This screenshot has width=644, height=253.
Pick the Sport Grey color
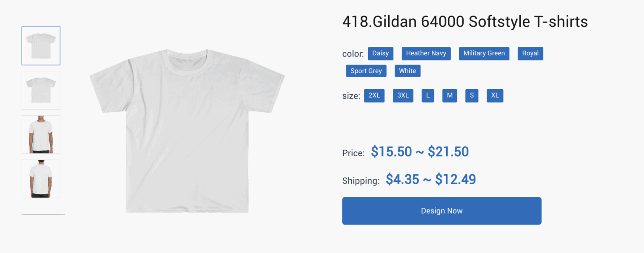click(x=366, y=71)
